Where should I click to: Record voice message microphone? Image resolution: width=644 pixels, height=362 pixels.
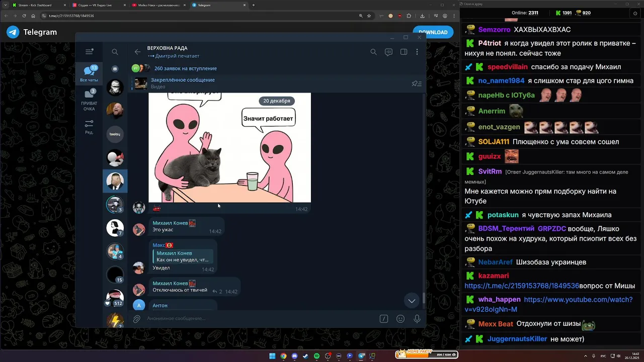[417, 319]
